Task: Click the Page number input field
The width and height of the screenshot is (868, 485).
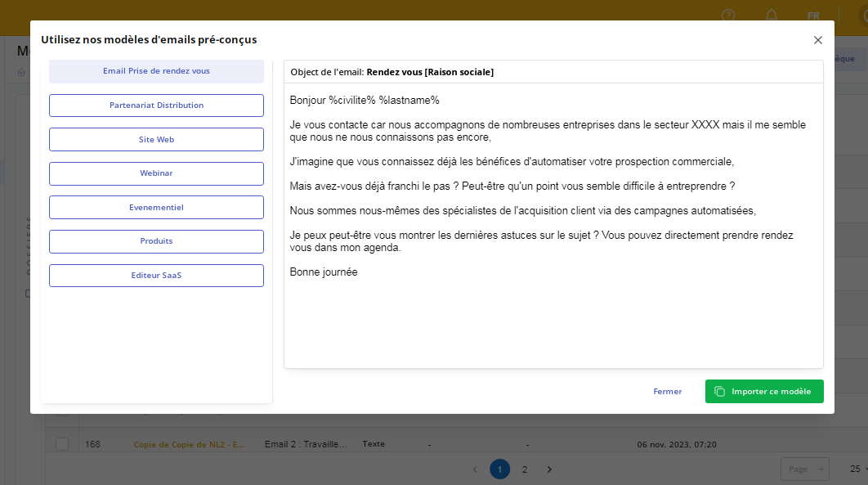Action: 805,469
